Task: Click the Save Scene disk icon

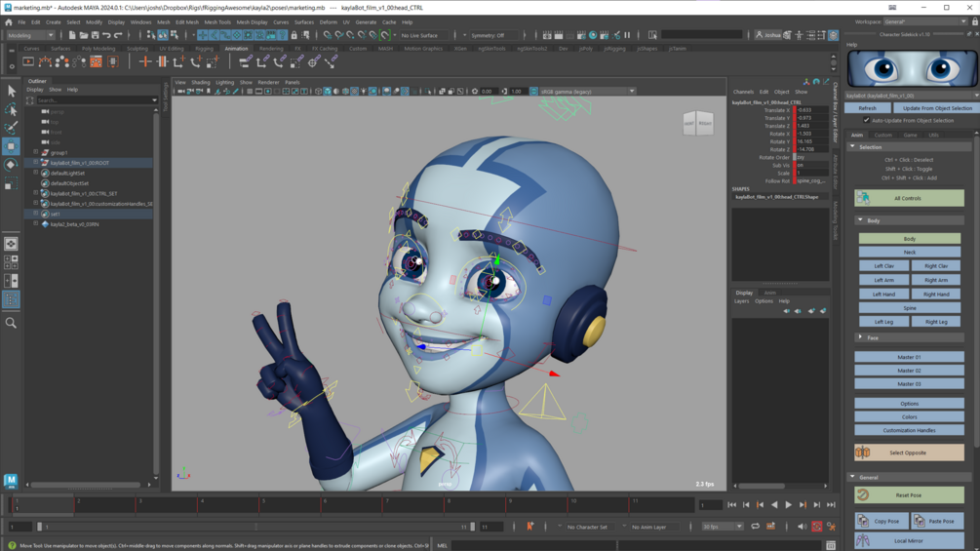Action: pyautogui.click(x=95, y=35)
